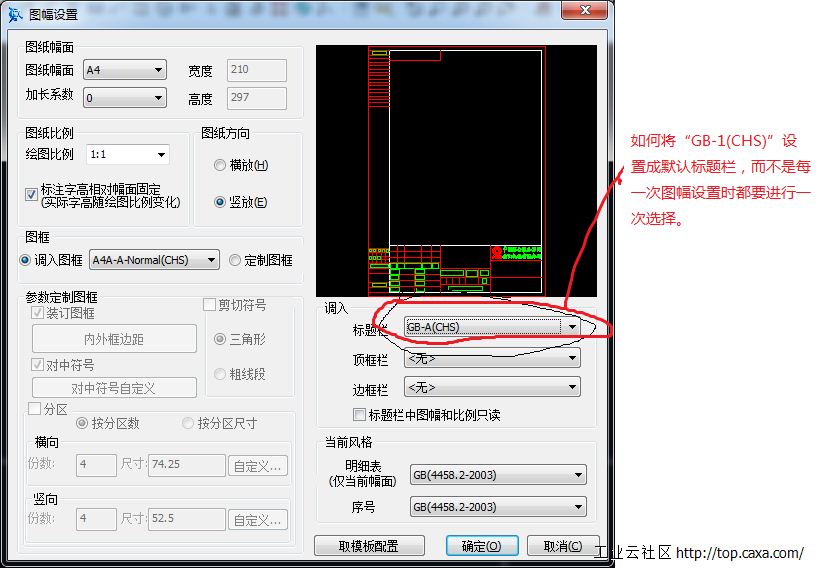Click the 横向 尺寸 field 74.25
This screenshot has width=819, height=568.
(187, 465)
